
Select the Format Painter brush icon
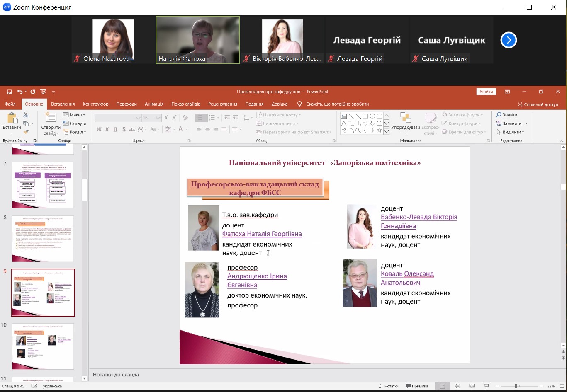[26, 132]
